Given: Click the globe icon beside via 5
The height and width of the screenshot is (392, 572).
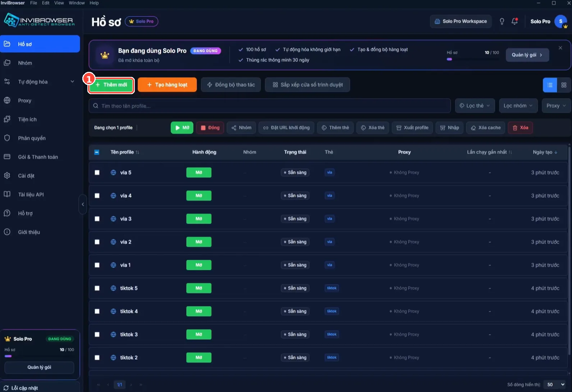Looking at the screenshot, I should point(113,172).
